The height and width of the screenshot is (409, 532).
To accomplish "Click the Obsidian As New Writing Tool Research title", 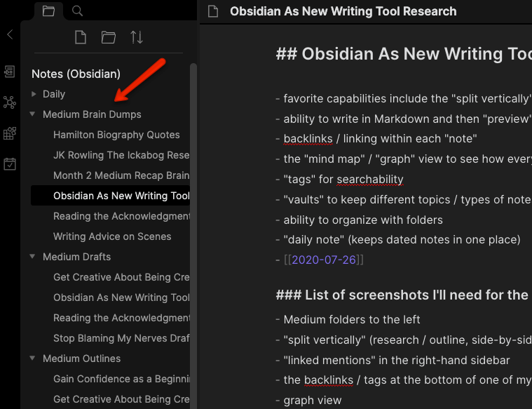I will 343,11.
